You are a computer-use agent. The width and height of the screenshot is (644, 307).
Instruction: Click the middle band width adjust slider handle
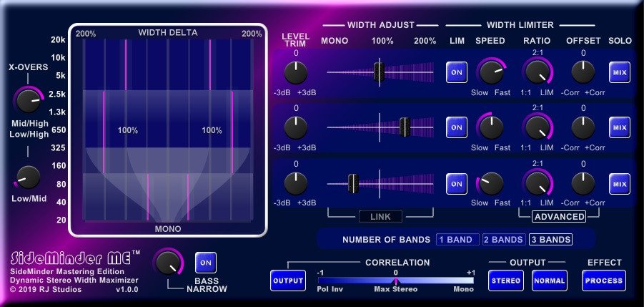click(x=405, y=127)
